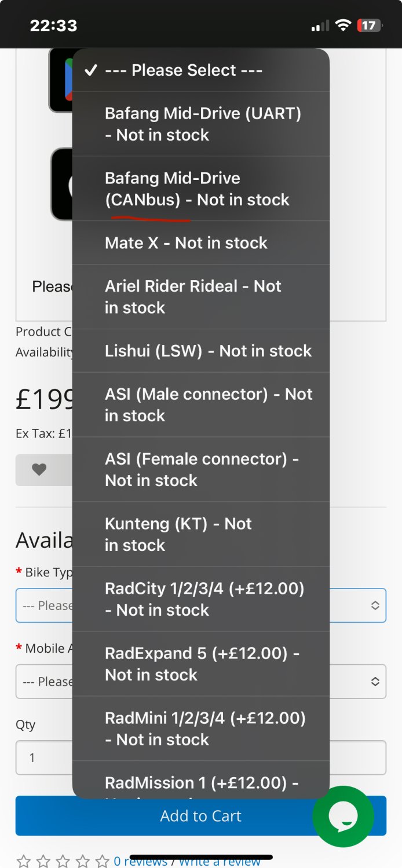Expand the Mobile App dropdown arrows
This screenshot has height=868, width=402.
coord(375,681)
